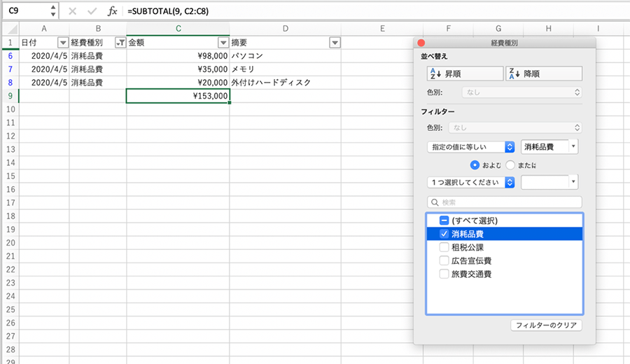Click the formula bar SUBTOTAL formula
The image size is (630, 364).
pyautogui.click(x=168, y=11)
